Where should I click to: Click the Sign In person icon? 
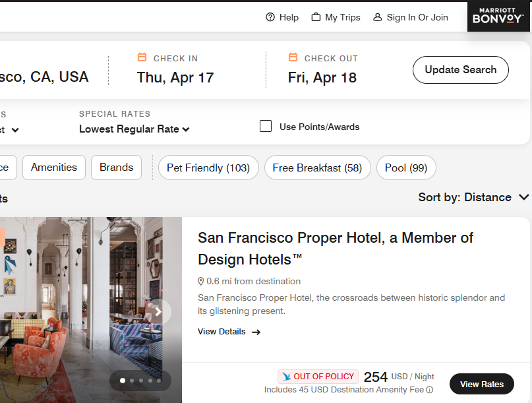point(378,17)
